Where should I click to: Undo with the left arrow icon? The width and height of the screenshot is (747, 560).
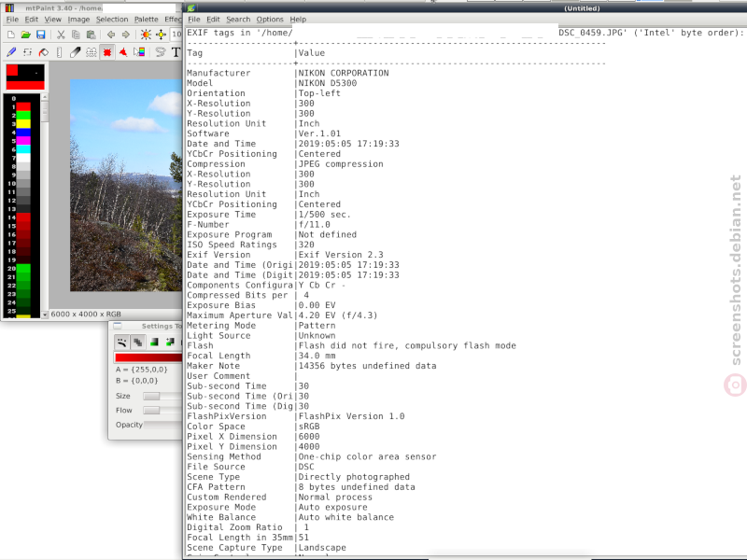(110, 35)
